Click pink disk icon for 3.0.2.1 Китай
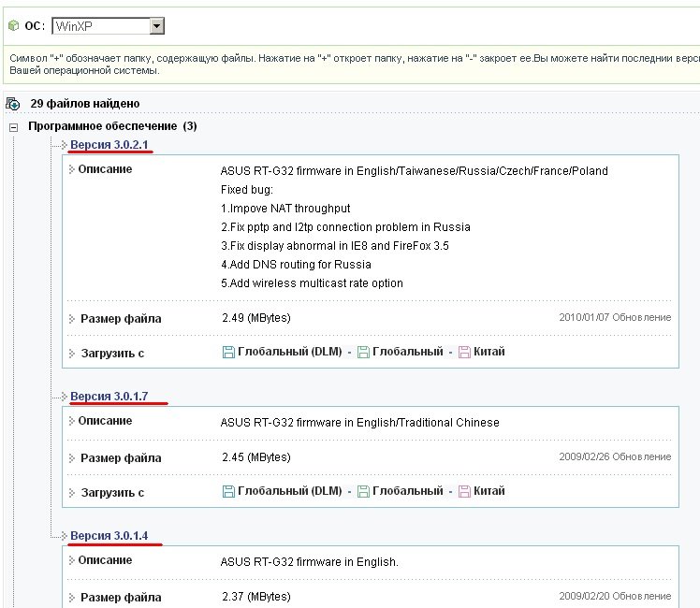The height and width of the screenshot is (608, 700). pos(464,353)
